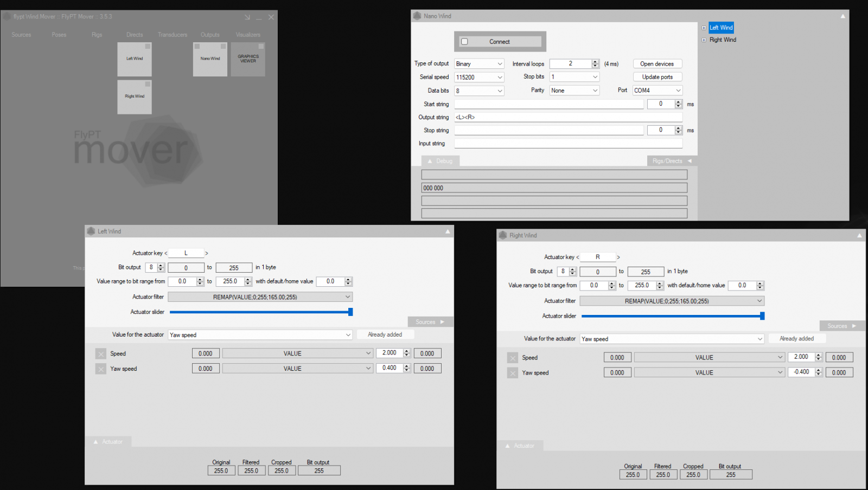Image resolution: width=868 pixels, height=490 pixels.
Task: Toggle the Actuator panel tab in Right Wind
Action: [520, 446]
